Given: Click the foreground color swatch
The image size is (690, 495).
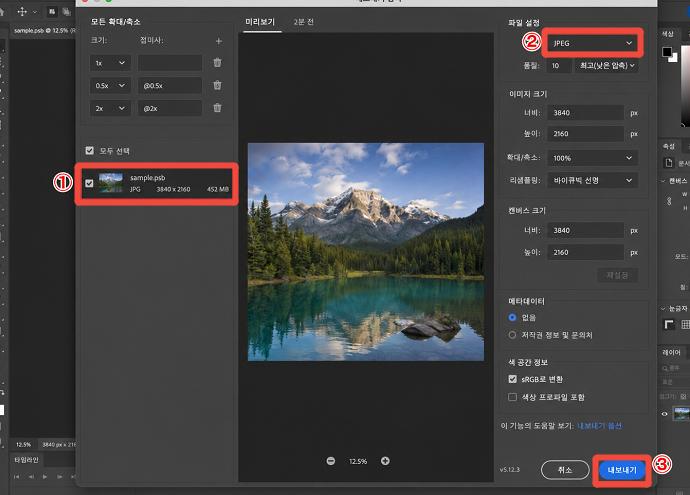Looking at the screenshot, I should [x=667, y=52].
